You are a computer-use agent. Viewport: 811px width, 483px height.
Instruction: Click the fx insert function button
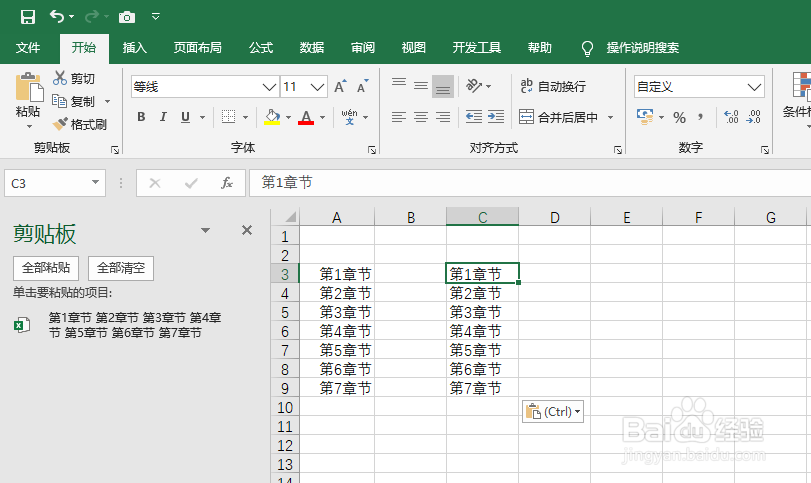pos(227,183)
